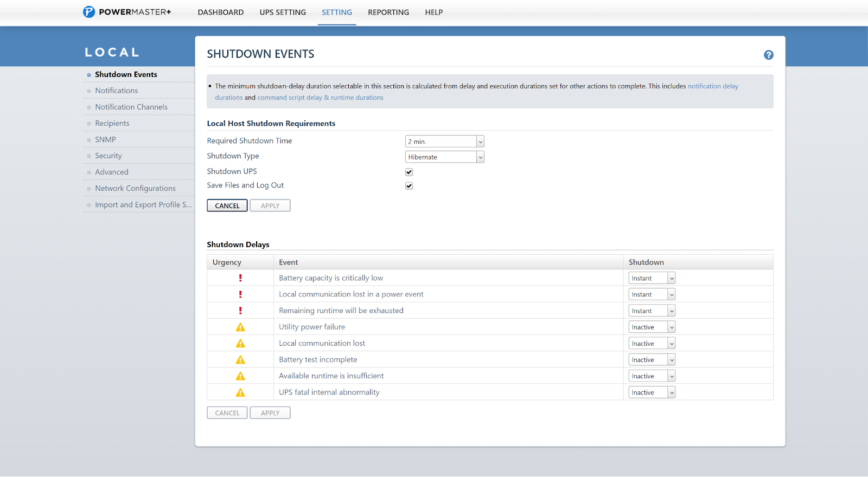This screenshot has width=868, height=477.
Task: Click the critical urgency icon for battery capacity
Action: [240, 278]
